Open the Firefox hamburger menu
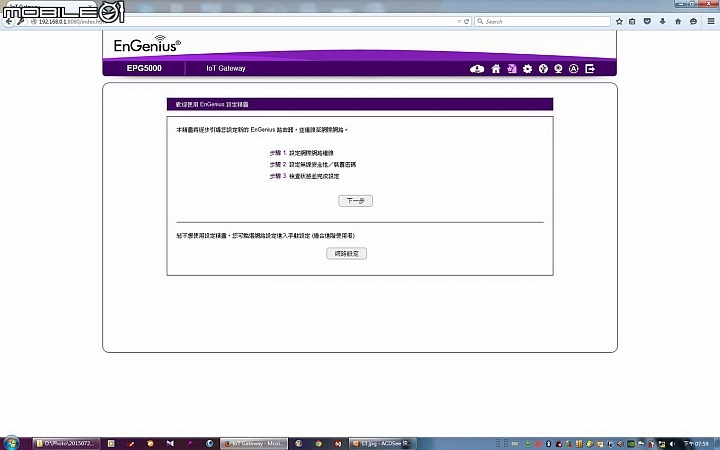The width and height of the screenshot is (720, 450). pos(711,22)
